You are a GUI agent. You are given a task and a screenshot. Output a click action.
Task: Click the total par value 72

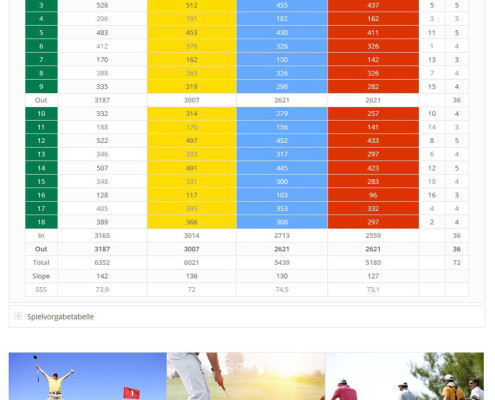pos(457,263)
